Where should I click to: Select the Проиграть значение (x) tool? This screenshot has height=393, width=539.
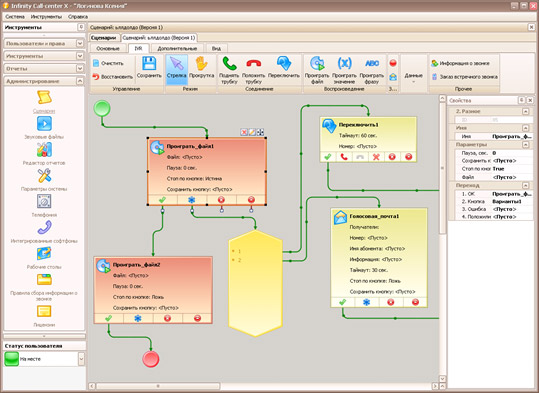pos(344,70)
